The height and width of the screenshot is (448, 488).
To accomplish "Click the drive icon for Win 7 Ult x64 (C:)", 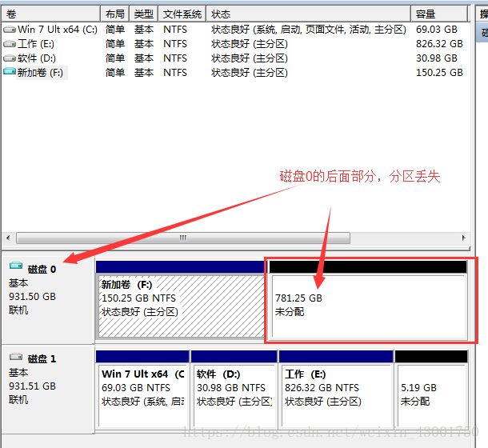I will click(x=10, y=30).
